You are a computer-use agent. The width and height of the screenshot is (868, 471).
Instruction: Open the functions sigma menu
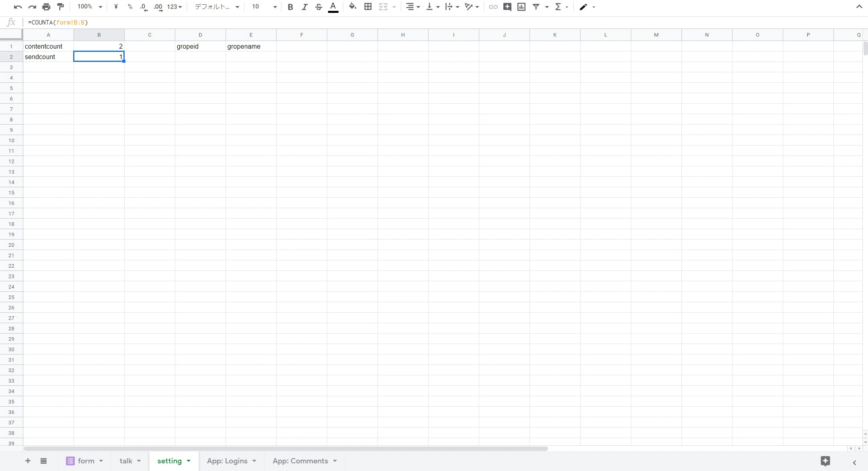coord(558,7)
